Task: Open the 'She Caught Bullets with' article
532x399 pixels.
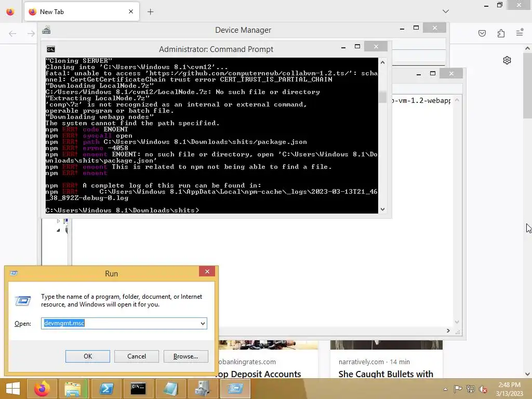Action: (x=386, y=374)
